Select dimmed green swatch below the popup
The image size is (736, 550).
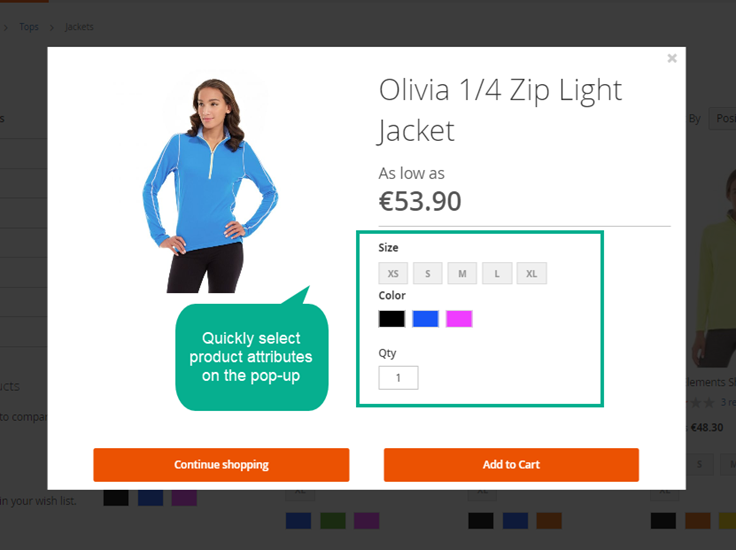333,521
